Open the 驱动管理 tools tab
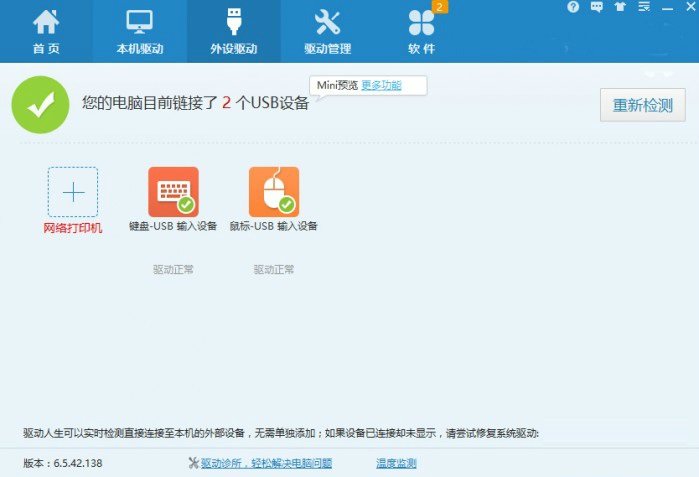 click(x=327, y=31)
